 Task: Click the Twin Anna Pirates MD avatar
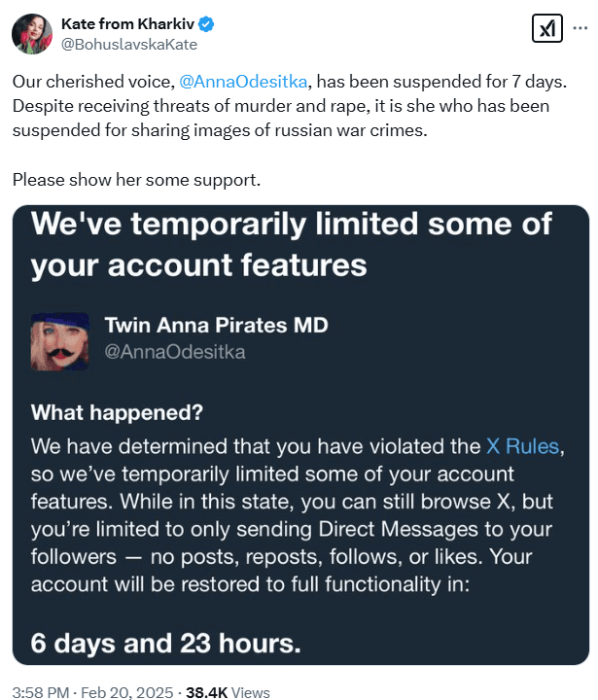point(59,336)
